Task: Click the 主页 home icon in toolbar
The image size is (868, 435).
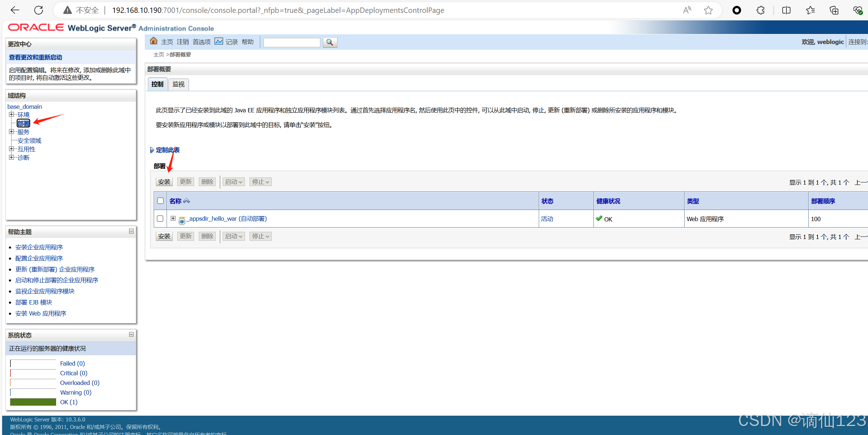Action: pos(153,41)
